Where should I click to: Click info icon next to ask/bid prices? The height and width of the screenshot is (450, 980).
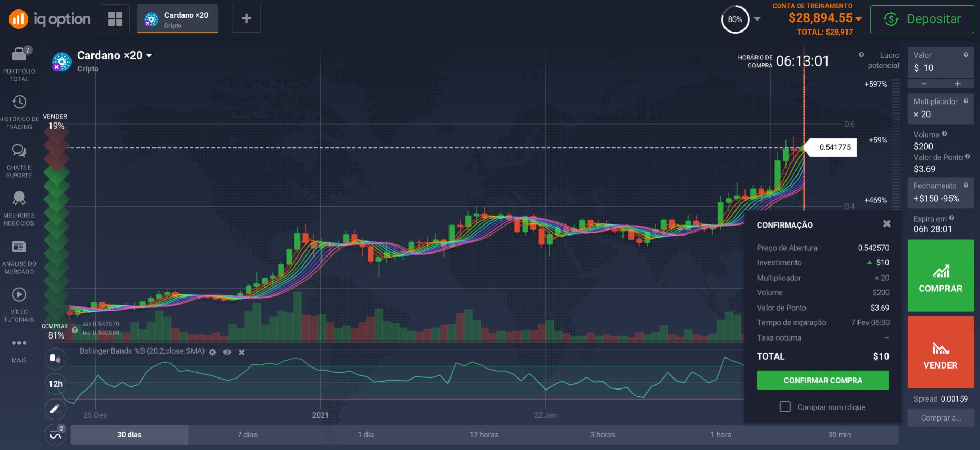tap(75, 330)
